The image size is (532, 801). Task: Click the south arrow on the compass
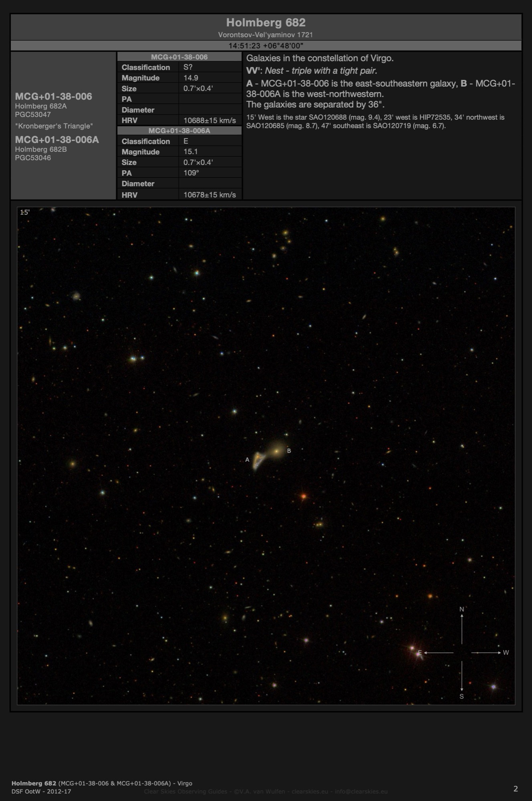[461, 677]
